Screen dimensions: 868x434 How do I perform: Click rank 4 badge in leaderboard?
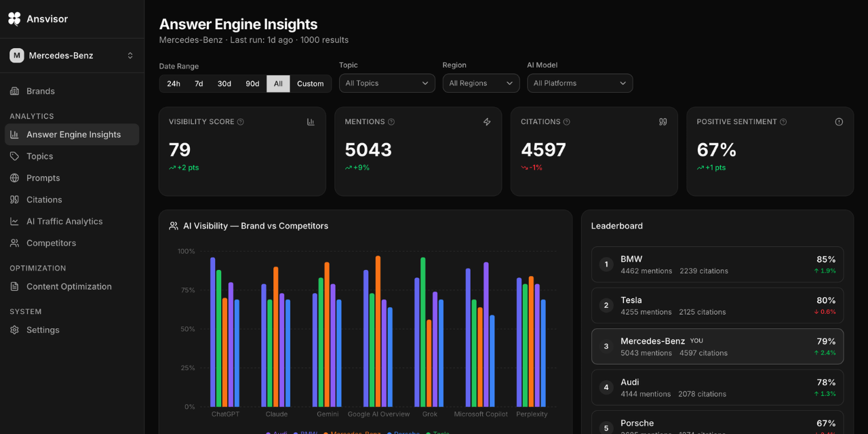(x=606, y=388)
